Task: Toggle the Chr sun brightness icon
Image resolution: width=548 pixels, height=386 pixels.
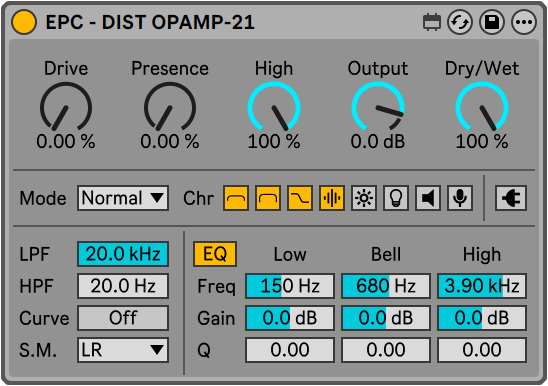Action: 364,198
